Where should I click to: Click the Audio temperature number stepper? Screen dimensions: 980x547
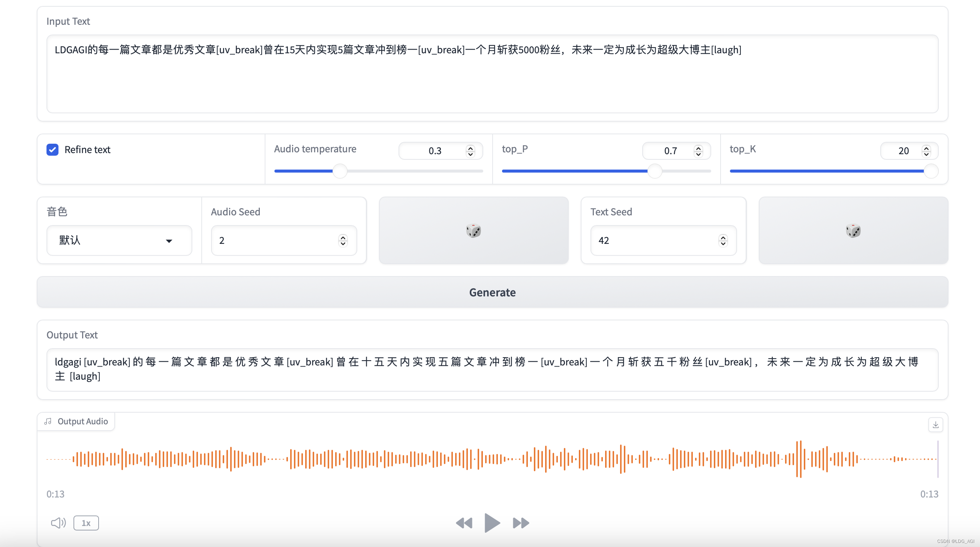click(470, 151)
